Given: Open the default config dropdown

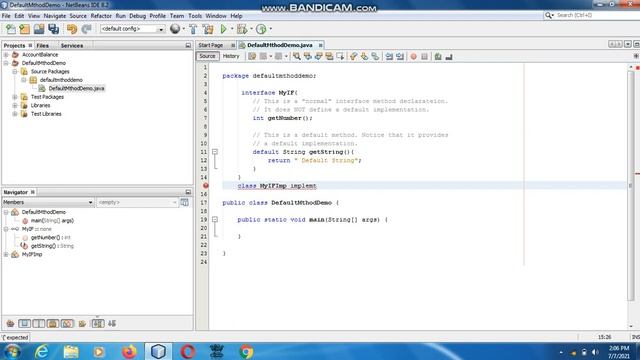Looking at the screenshot, I should pyautogui.click(x=161, y=29).
